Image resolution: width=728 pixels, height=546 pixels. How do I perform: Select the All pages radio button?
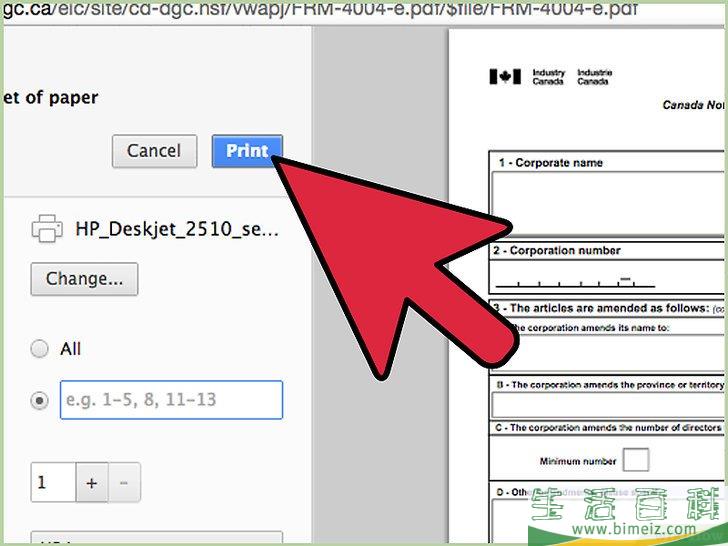pyautogui.click(x=39, y=349)
